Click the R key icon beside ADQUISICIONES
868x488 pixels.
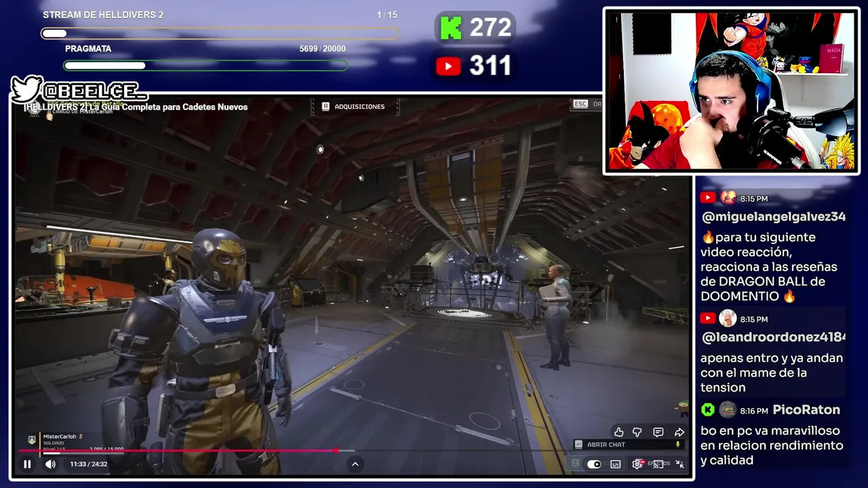tap(325, 106)
